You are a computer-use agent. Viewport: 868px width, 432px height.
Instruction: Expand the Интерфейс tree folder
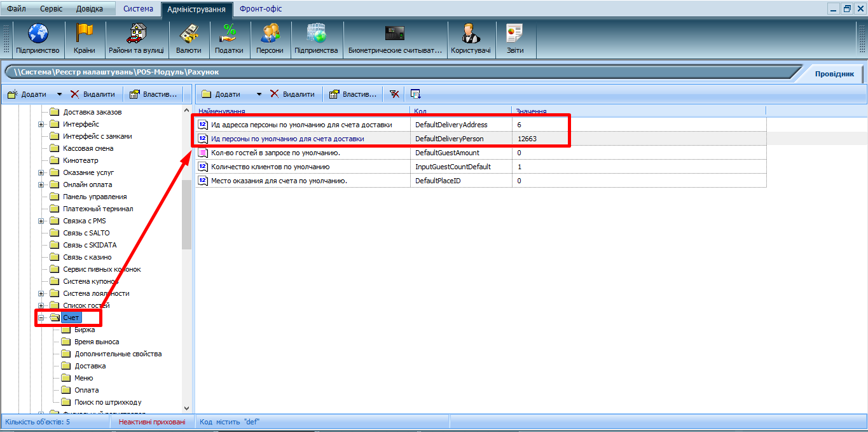tap(41, 124)
